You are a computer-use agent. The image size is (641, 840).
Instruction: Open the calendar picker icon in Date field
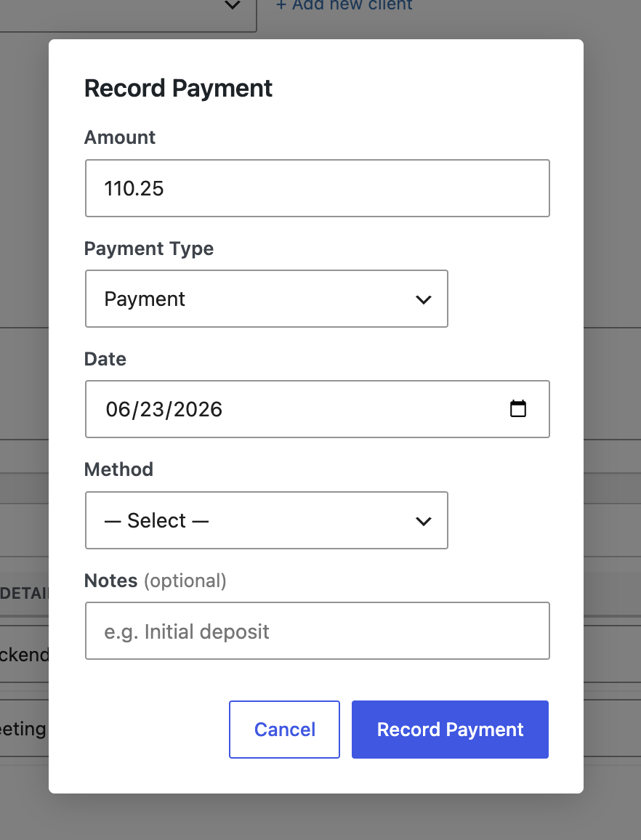point(517,409)
